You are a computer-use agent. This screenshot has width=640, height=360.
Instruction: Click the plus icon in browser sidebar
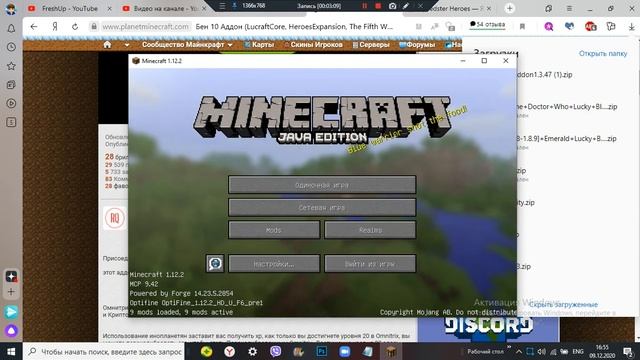pos(11,292)
